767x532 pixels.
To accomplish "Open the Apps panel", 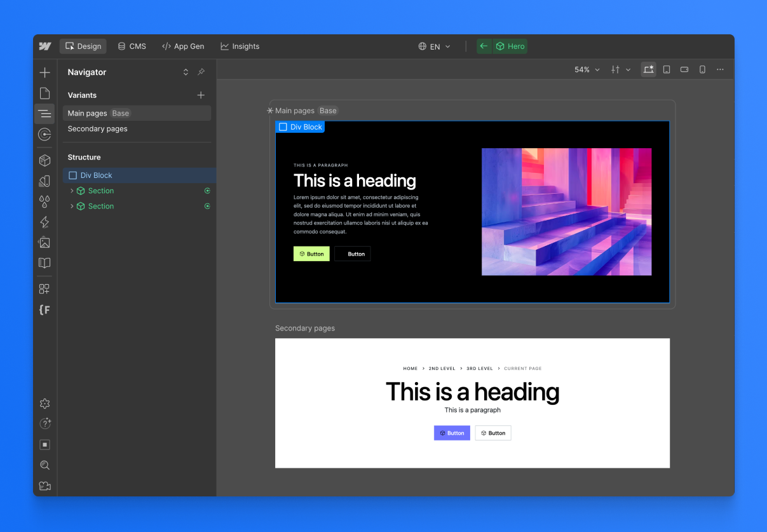I will pos(44,288).
